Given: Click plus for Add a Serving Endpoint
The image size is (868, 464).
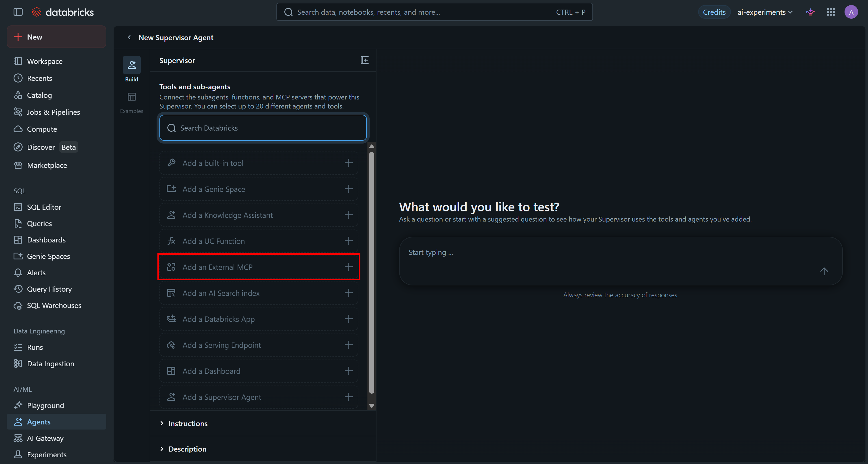Looking at the screenshot, I should [x=349, y=345].
